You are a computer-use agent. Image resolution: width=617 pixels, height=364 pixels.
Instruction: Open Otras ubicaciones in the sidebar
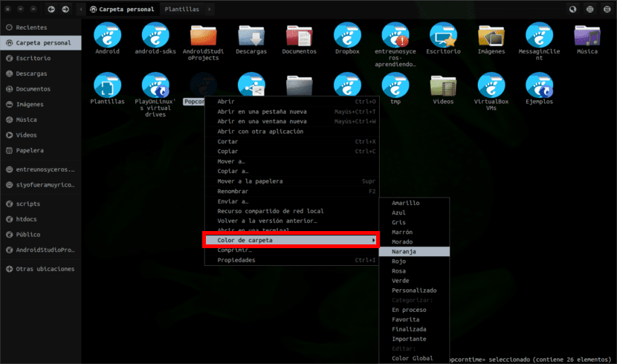point(41,269)
